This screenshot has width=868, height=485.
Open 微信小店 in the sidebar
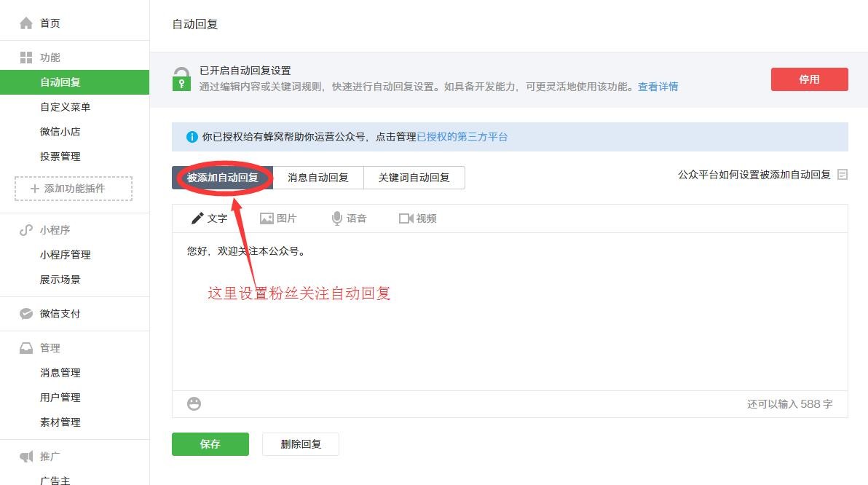pyautogui.click(x=60, y=131)
